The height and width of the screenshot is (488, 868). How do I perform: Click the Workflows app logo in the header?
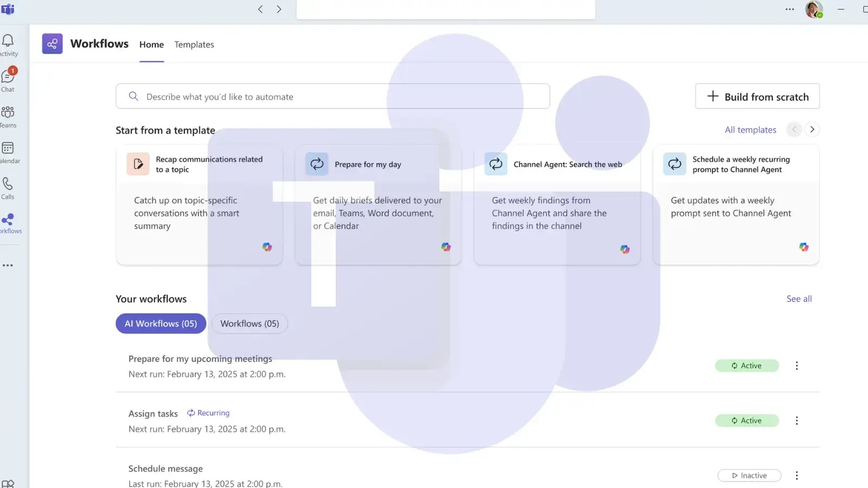[52, 43]
